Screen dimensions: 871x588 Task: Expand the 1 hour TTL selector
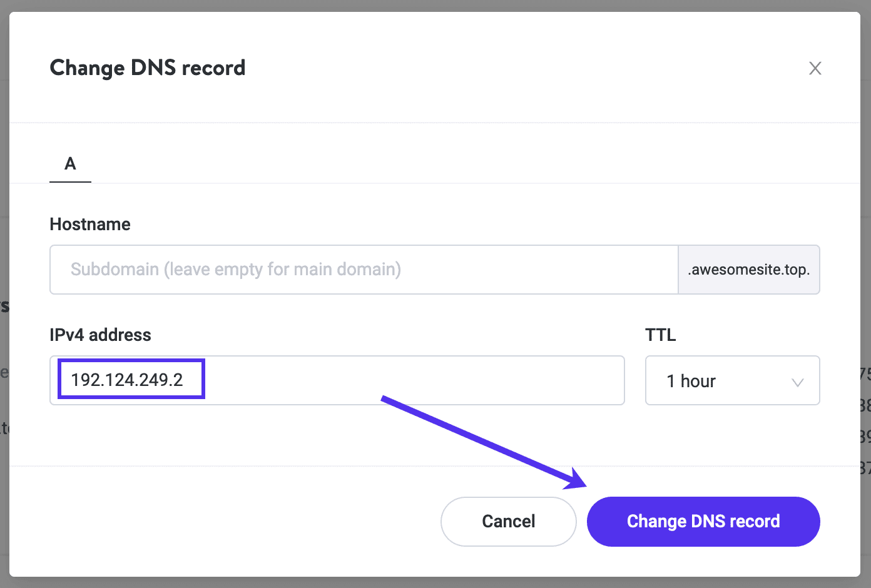pos(732,380)
